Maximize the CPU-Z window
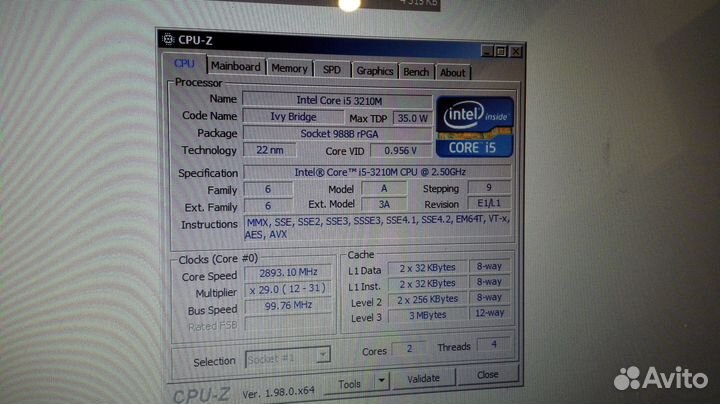Image resolution: width=720 pixels, height=404 pixels. point(501,51)
